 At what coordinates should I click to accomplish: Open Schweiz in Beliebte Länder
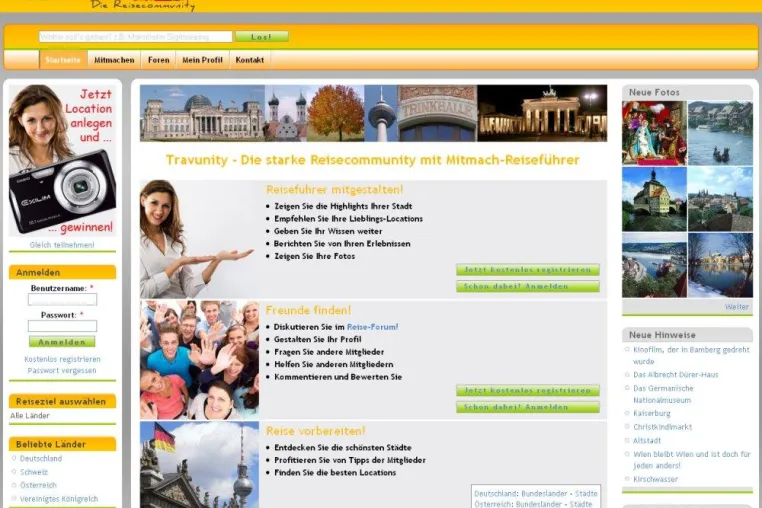tap(34, 472)
